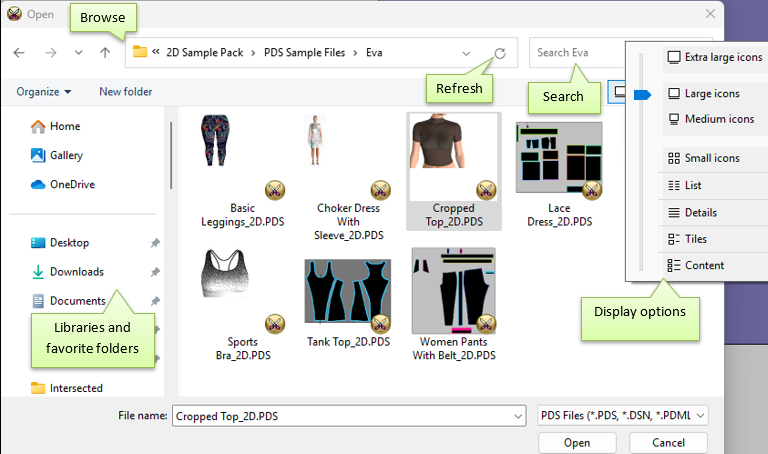This screenshot has width=768, height=454.
Task: Click the Back navigation arrow
Action: [20, 52]
